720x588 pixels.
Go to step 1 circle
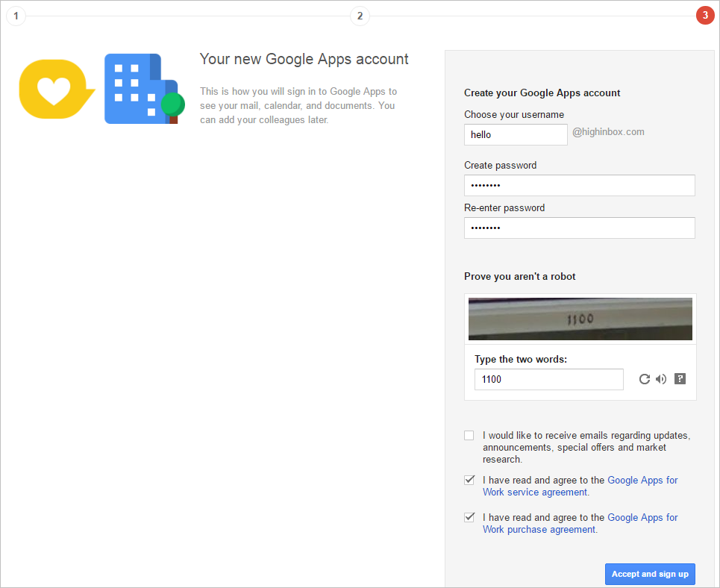16,16
